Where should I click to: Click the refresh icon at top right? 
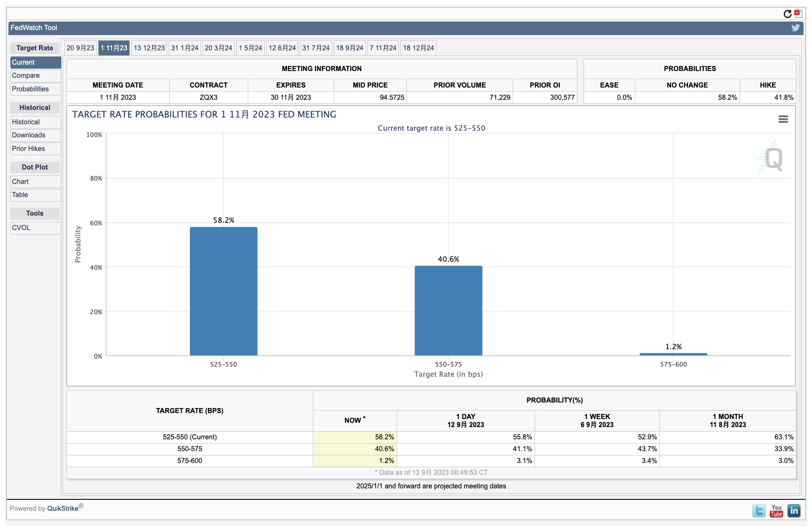coord(787,14)
